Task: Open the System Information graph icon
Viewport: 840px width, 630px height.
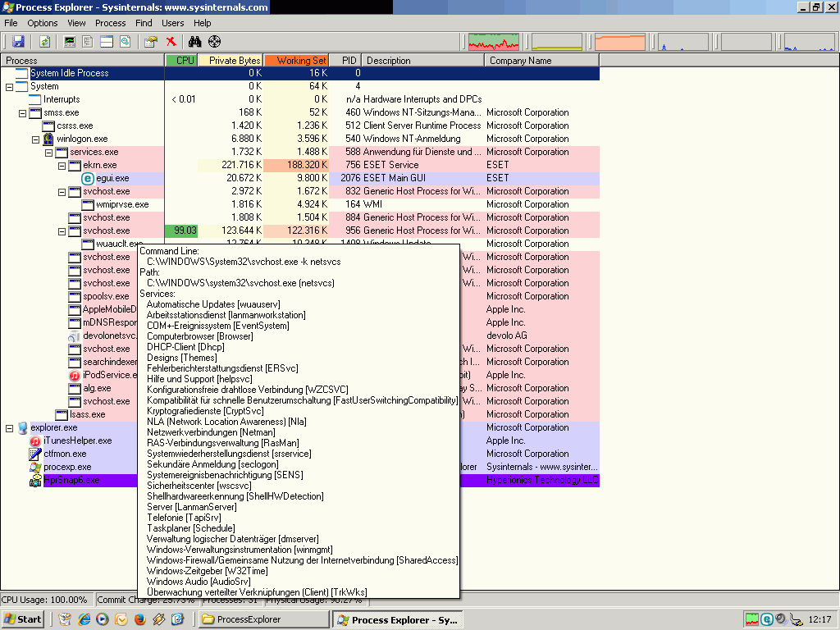Action: (70, 41)
